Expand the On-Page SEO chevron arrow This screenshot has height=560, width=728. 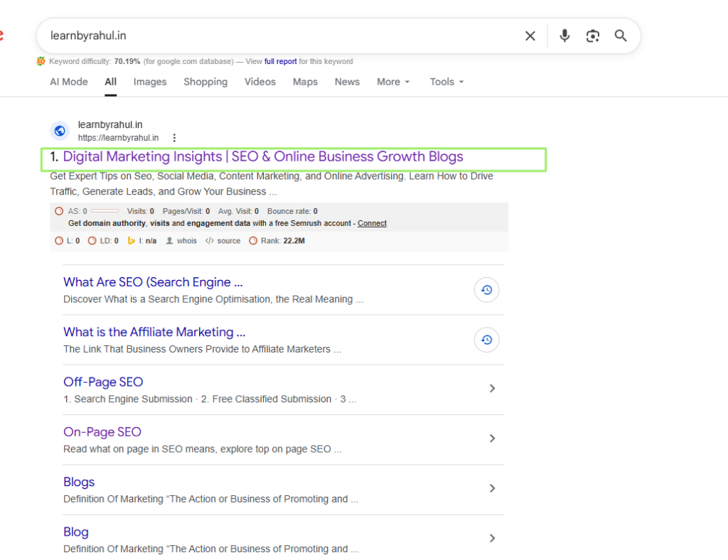tap(492, 438)
